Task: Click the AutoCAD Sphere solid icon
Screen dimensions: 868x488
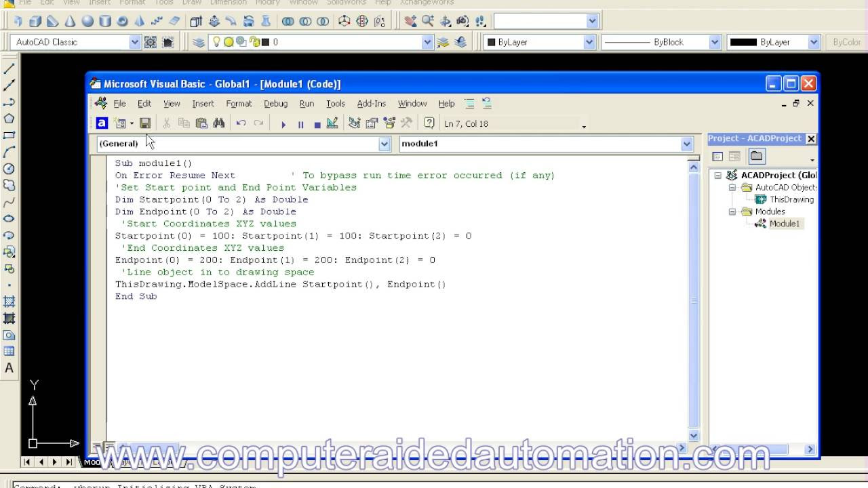Action: point(87,21)
